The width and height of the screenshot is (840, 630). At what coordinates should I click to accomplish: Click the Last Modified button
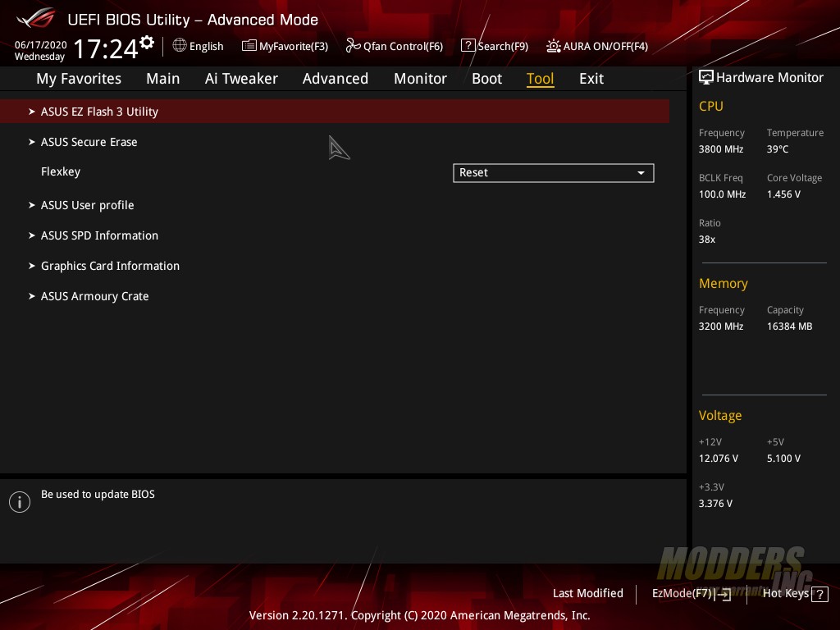click(587, 594)
